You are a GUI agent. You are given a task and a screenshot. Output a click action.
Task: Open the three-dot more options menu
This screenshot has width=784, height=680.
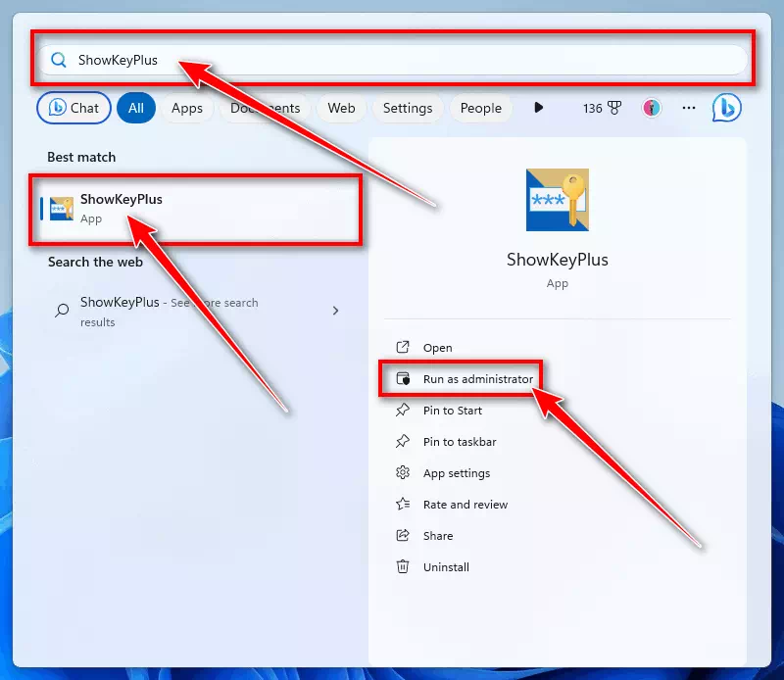point(689,108)
